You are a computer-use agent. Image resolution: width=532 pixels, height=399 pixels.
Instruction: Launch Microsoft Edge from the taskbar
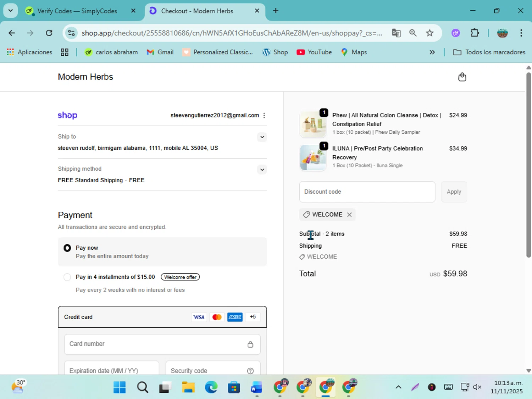211,387
